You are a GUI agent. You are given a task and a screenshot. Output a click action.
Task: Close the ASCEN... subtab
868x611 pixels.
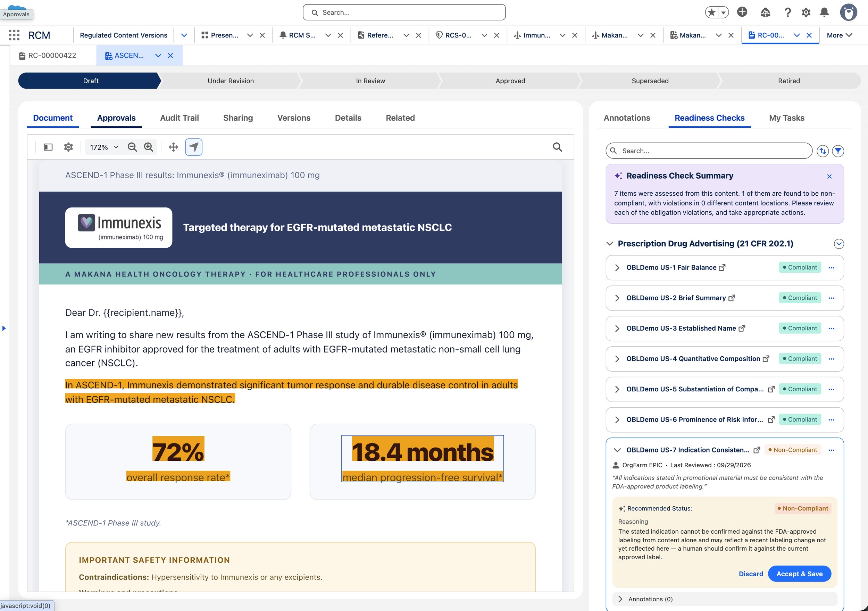[170, 56]
